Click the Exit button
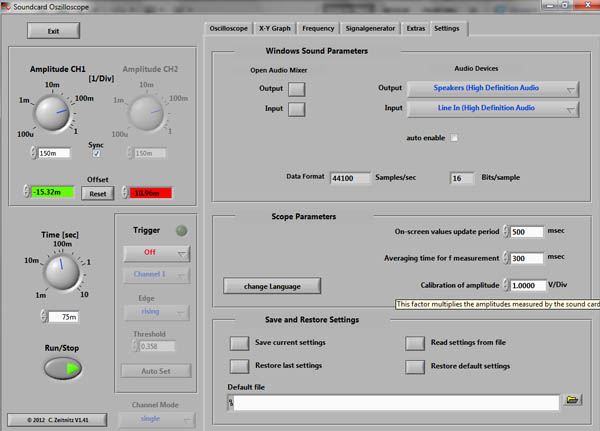This screenshot has height=431, width=600. pos(53,31)
